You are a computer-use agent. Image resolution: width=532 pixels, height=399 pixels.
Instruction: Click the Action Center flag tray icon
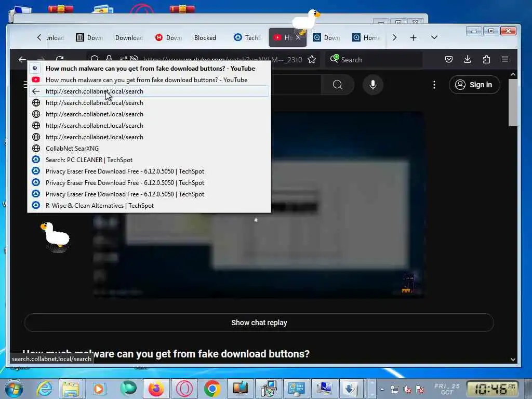coord(420,390)
